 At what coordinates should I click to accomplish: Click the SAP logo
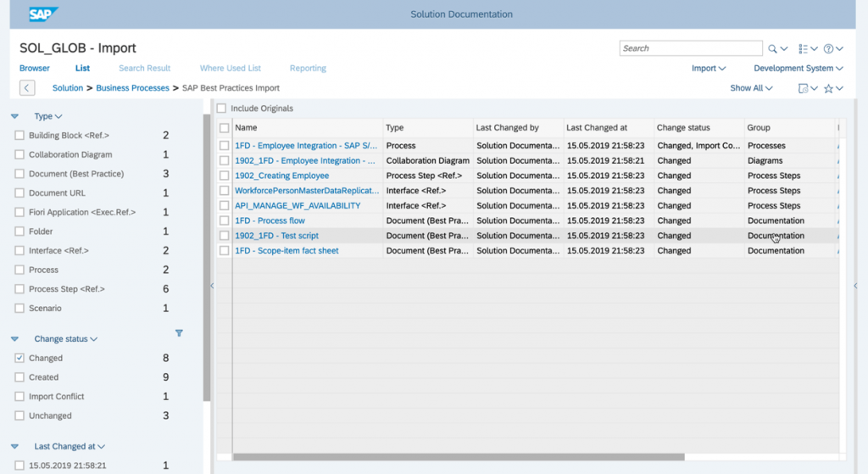point(43,14)
